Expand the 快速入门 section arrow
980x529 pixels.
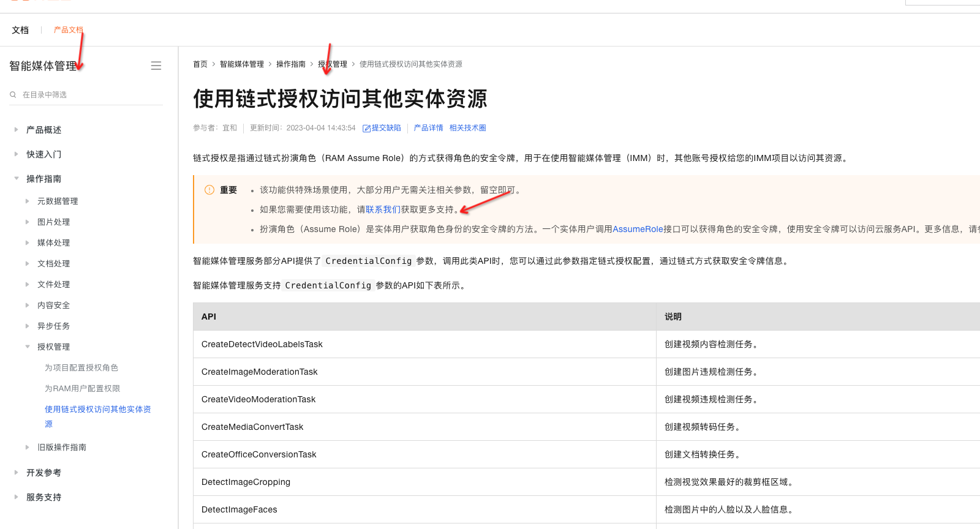pos(16,154)
